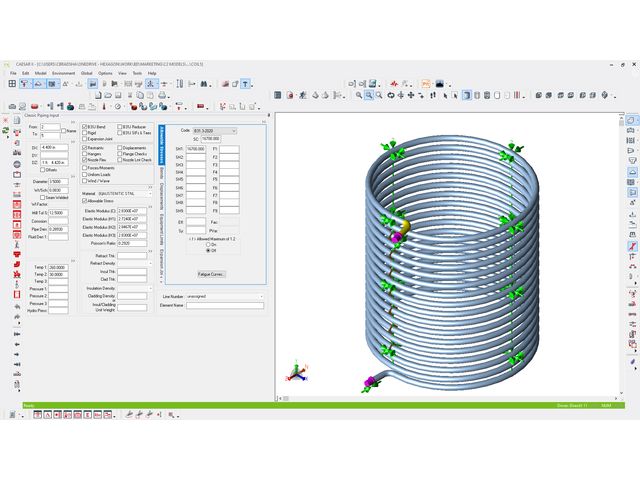
Task: Toggle the Allowable Stress checkbox
Action: (x=83, y=201)
